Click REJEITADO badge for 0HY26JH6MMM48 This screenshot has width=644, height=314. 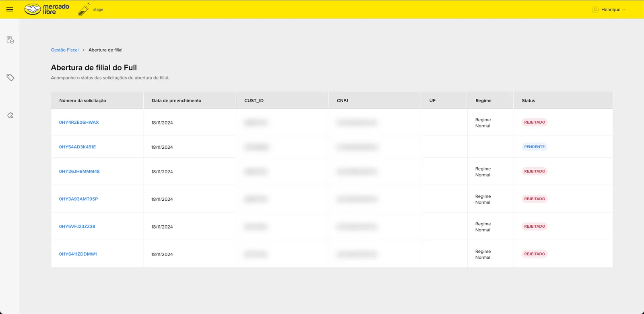pyautogui.click(x=535, y=172)
